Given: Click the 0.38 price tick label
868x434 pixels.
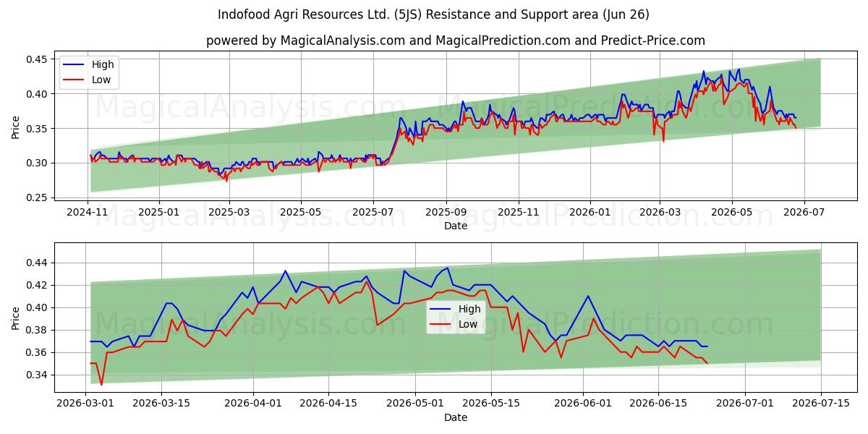Looking at the screenshot, I should [36, 331].
